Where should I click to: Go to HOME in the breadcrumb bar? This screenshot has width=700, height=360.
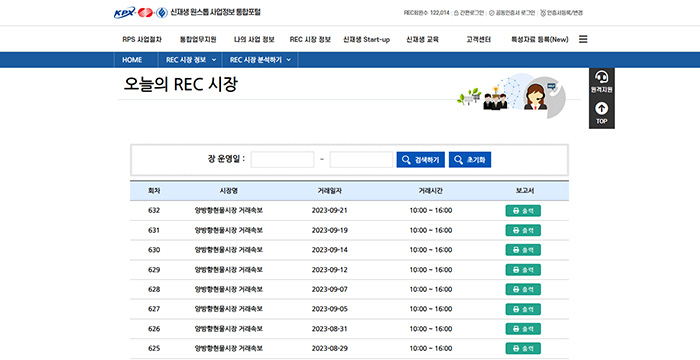(x=132, y=60)
